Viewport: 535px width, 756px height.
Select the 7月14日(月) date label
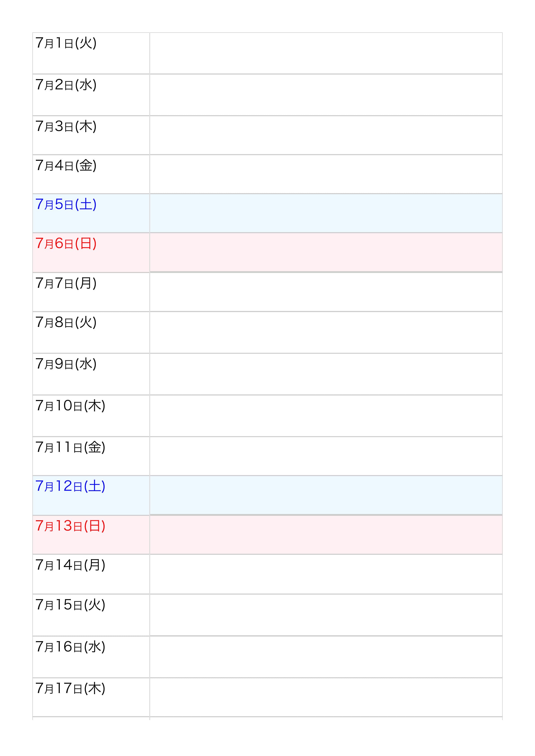(x=70, y=565)
